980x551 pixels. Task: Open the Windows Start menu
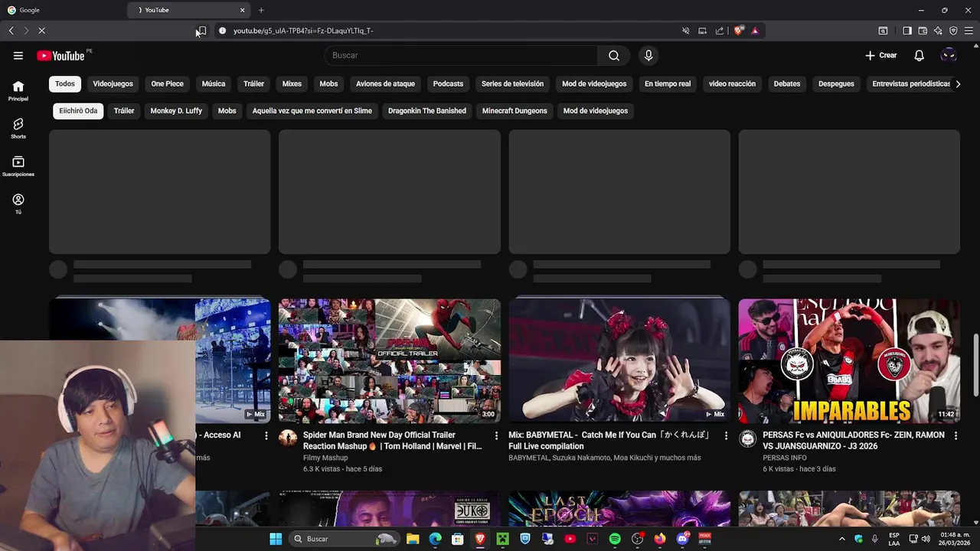tap(276, 539)
